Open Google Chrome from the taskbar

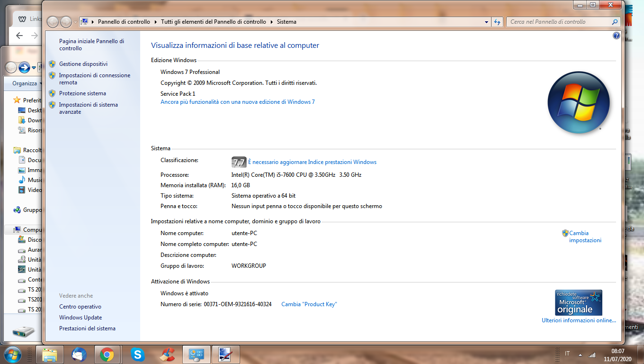pyautogui.click(x=107, y=355)
